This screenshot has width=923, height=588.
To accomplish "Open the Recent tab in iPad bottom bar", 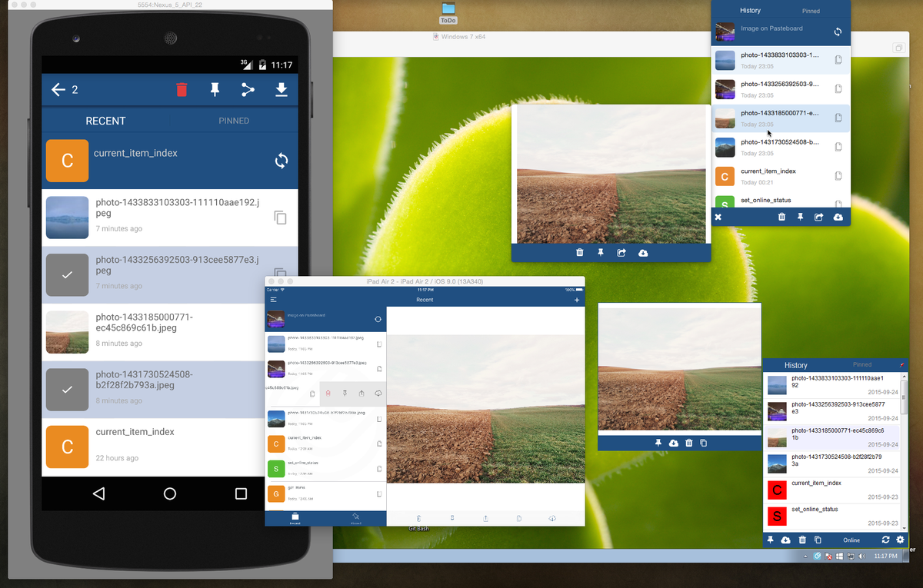I will pyautogui.click(x=295, y=519).
